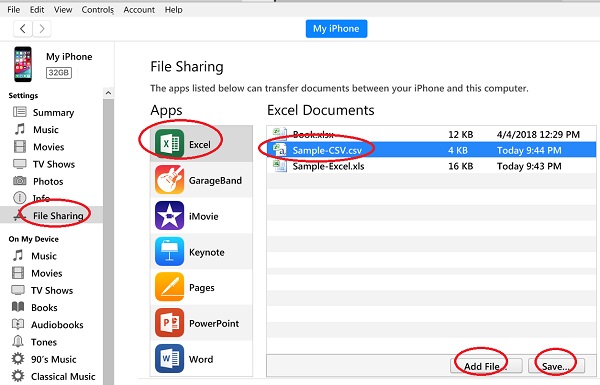Screen dimensions: 600x385
Task: Select the PowerPoint app icon
Action: point(170,323)
